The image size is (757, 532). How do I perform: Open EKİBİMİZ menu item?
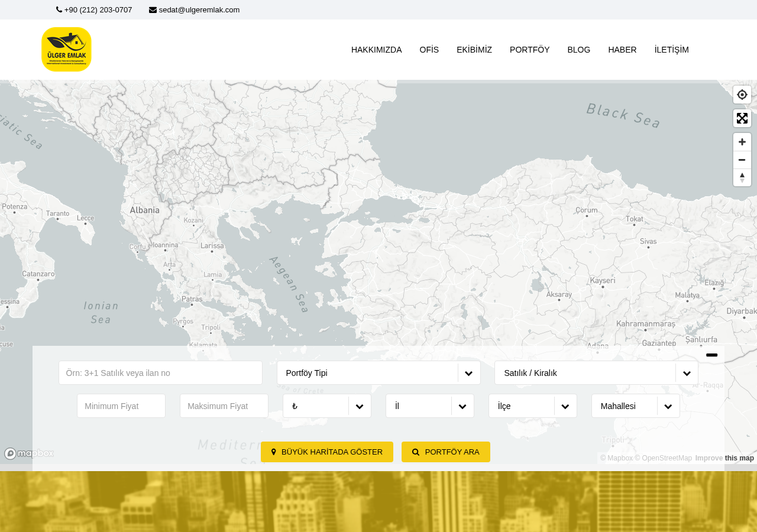tap(474, 50)
